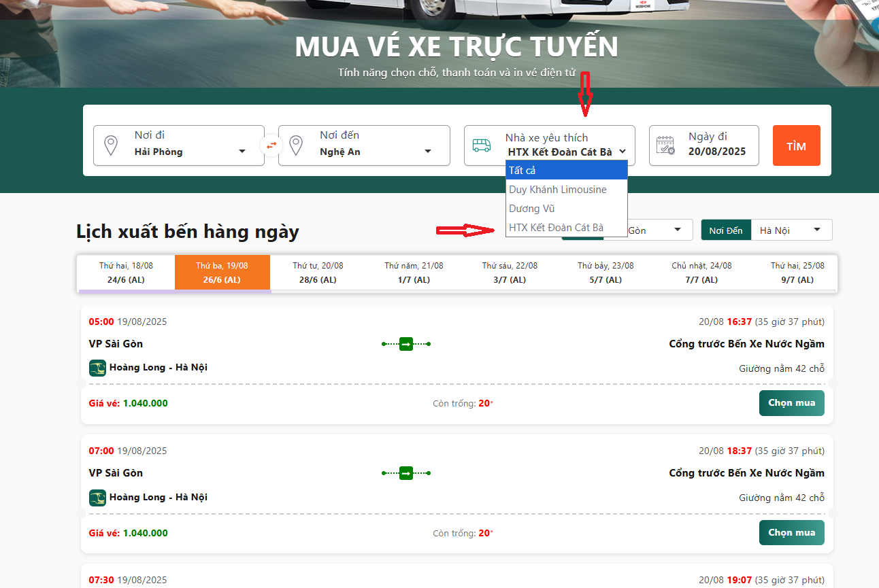Click the green route arrow on the 07:00 trip
879x588 pixels.
tap(406, 473)
